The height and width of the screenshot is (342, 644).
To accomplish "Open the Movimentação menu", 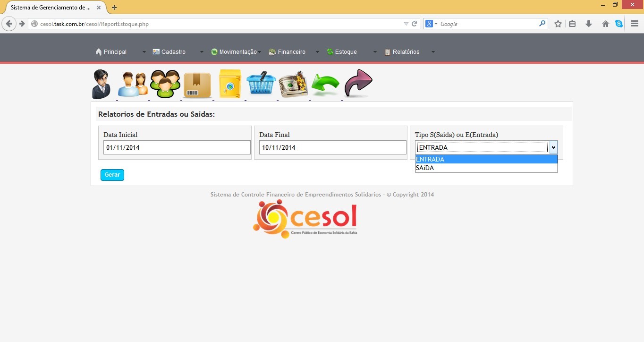I will pyautogui.click(x=237, y=52).
